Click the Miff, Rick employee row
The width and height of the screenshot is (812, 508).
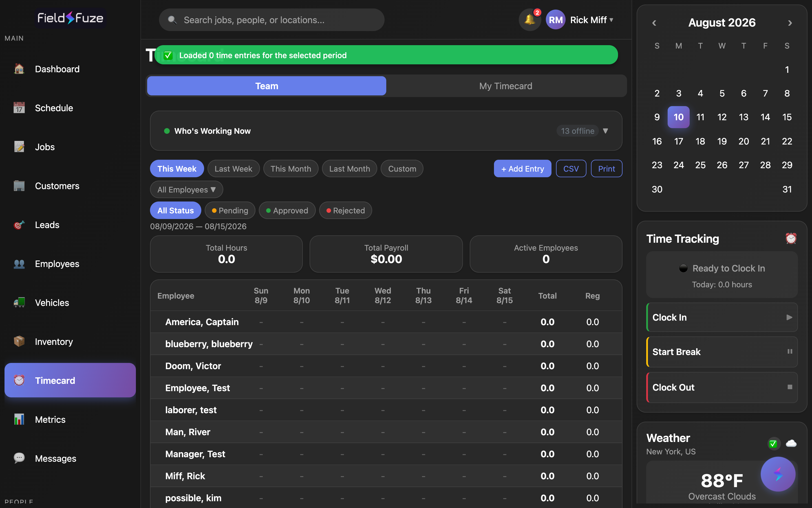click(386, 476)
